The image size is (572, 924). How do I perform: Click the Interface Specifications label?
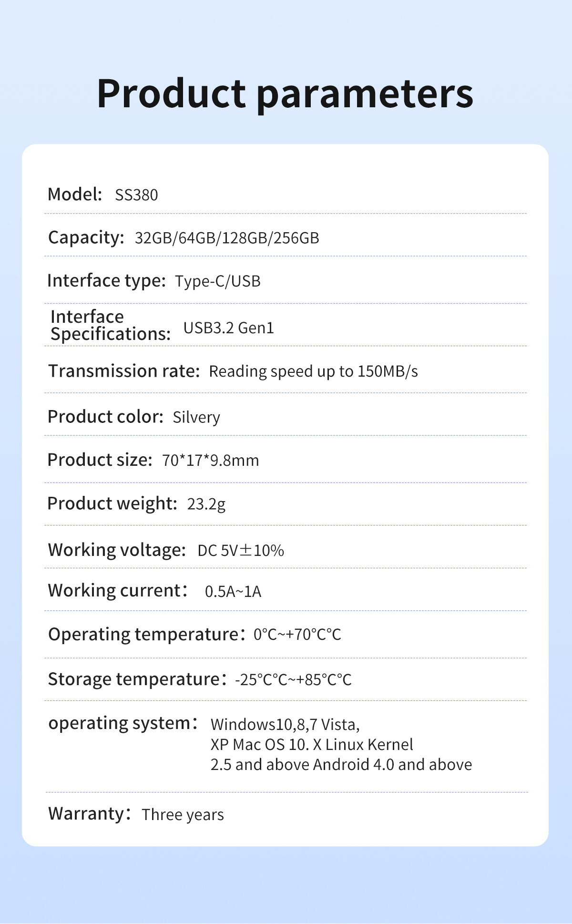(x=111, y=325)
